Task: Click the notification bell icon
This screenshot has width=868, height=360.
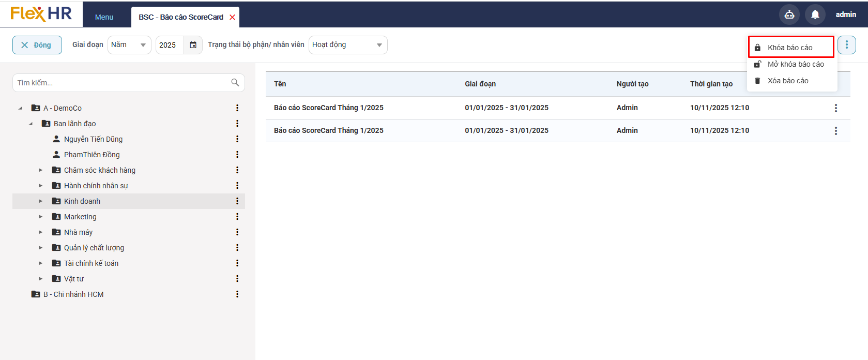Action: point(815,14)
